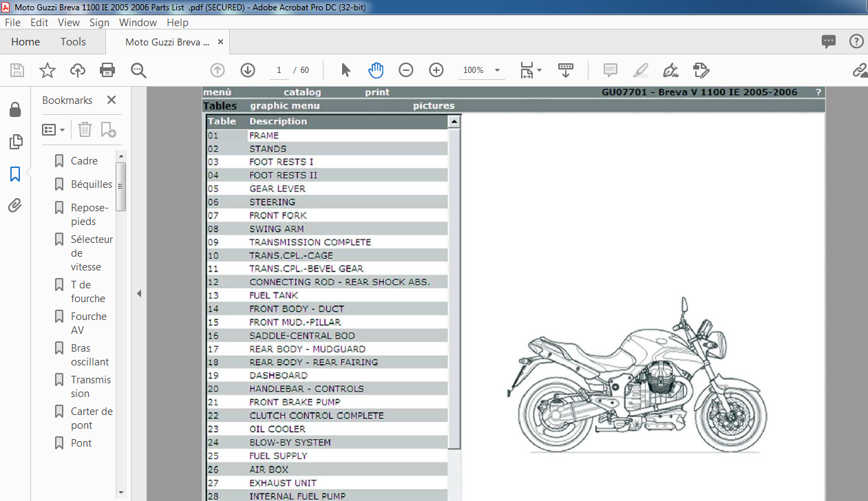Open the find text magnifier tool
This screenshot has width=868, height=501.
(139, 70)
